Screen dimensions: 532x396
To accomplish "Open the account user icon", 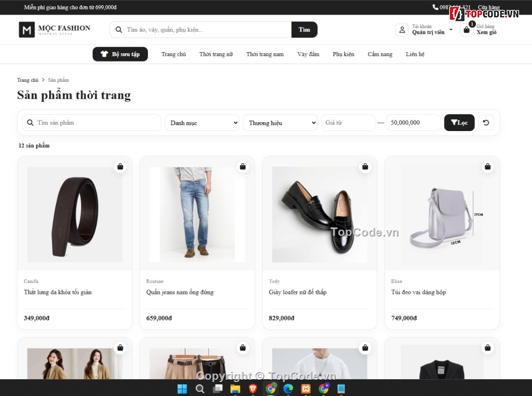I will pos(402,30).
